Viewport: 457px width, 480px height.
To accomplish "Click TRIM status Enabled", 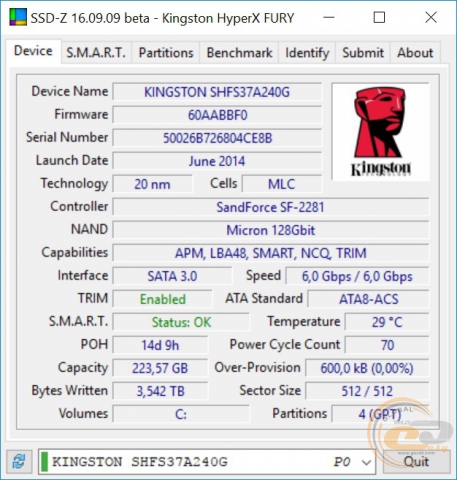I will click(162, 299).
